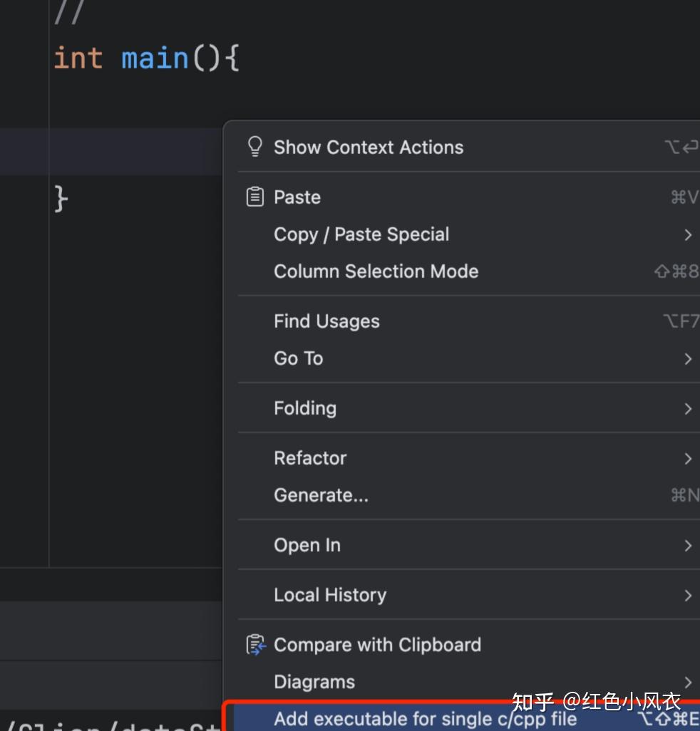This screenshot has width=700, height=731.
Task: Expand the Go To submenu arrow
Action: [687, 358]
